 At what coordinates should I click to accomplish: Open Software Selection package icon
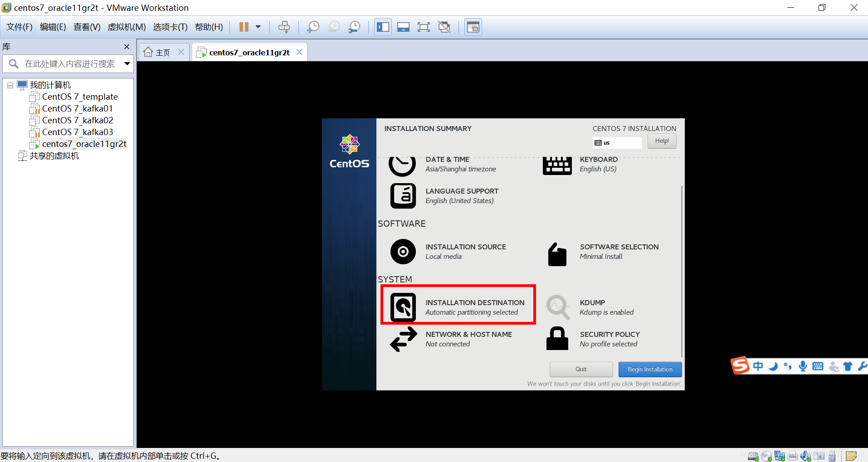pyautogui.click(x=557, y=254)
